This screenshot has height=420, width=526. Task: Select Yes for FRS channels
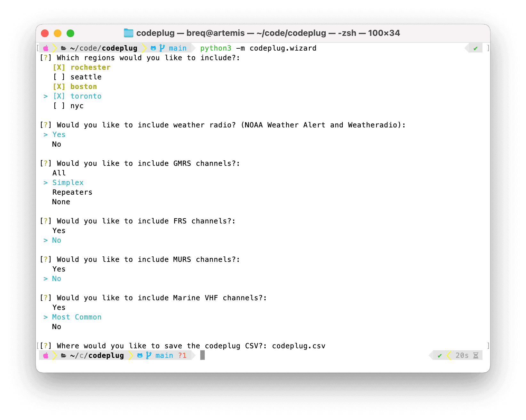coord(59,230)
